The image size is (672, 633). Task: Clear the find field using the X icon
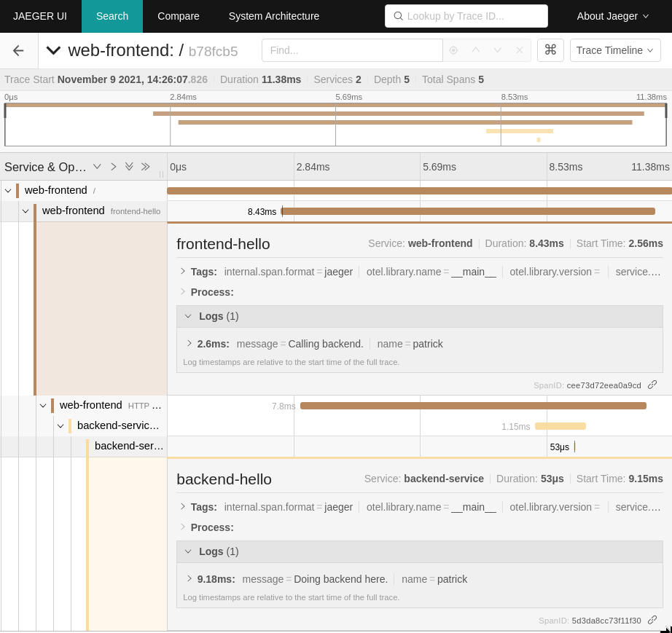(520, 50)
